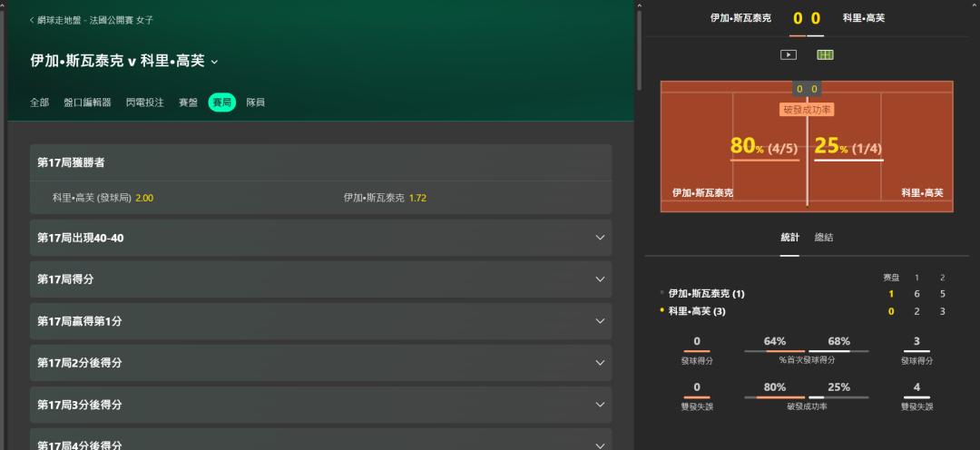Screen dimensions: 980x450
Task: Switch to 全部 tab
Action: point(39,103)
